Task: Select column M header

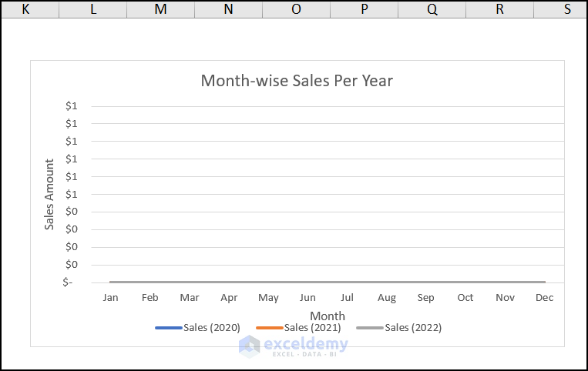Action: [x=160, y=8]
